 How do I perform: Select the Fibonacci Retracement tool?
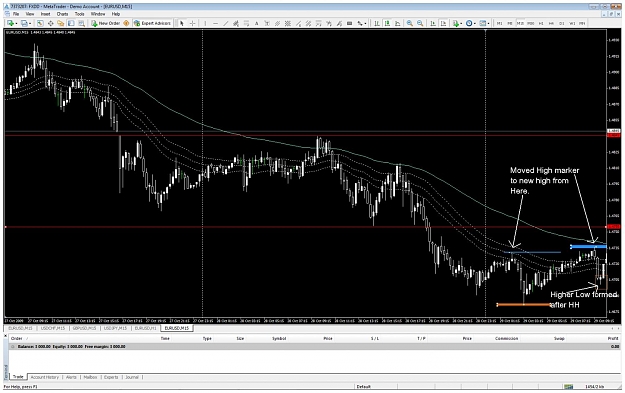(246, 24)
